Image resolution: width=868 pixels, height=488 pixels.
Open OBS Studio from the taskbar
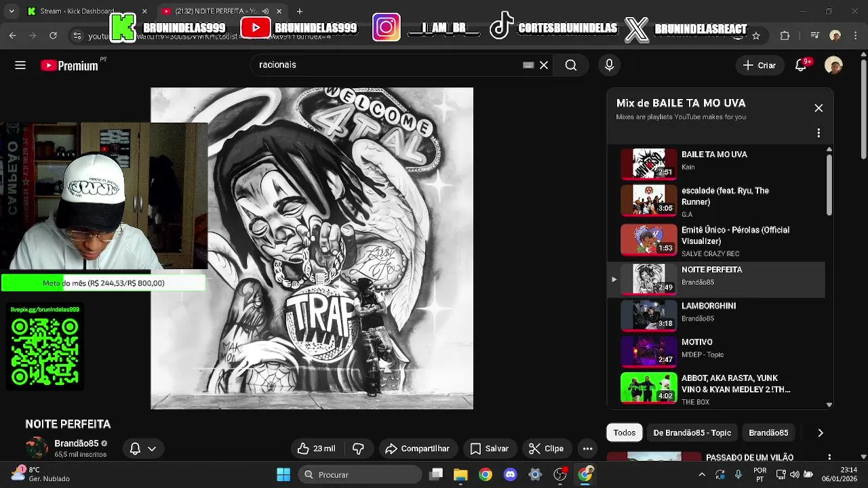560,474
